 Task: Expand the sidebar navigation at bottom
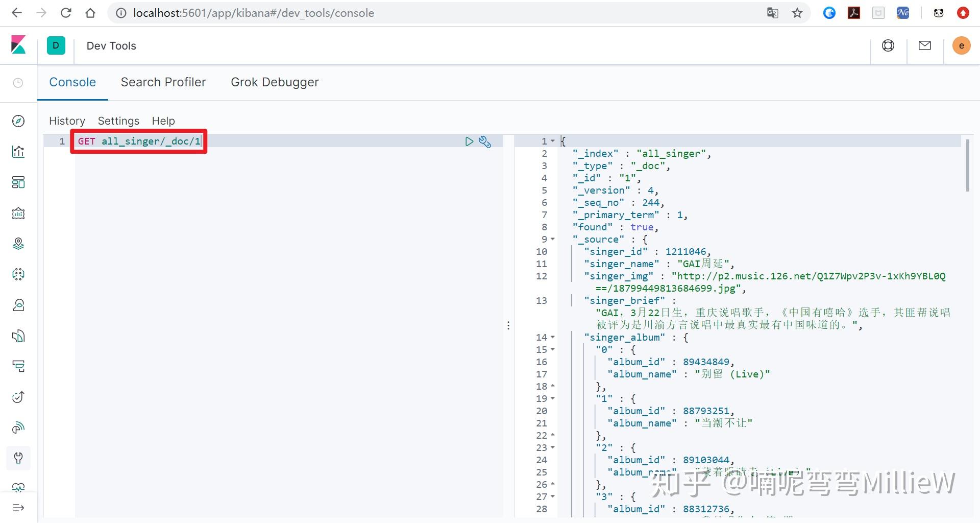point(18,508)
